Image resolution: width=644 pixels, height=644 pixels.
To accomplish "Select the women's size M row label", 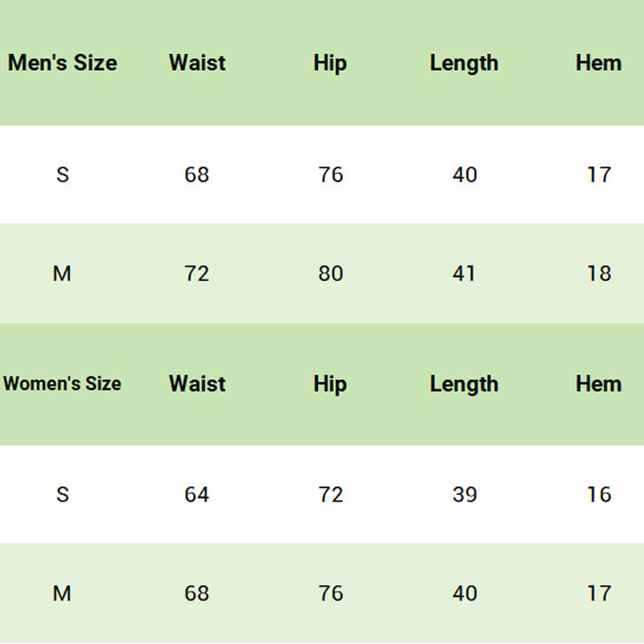I will [x=62, y=594].
